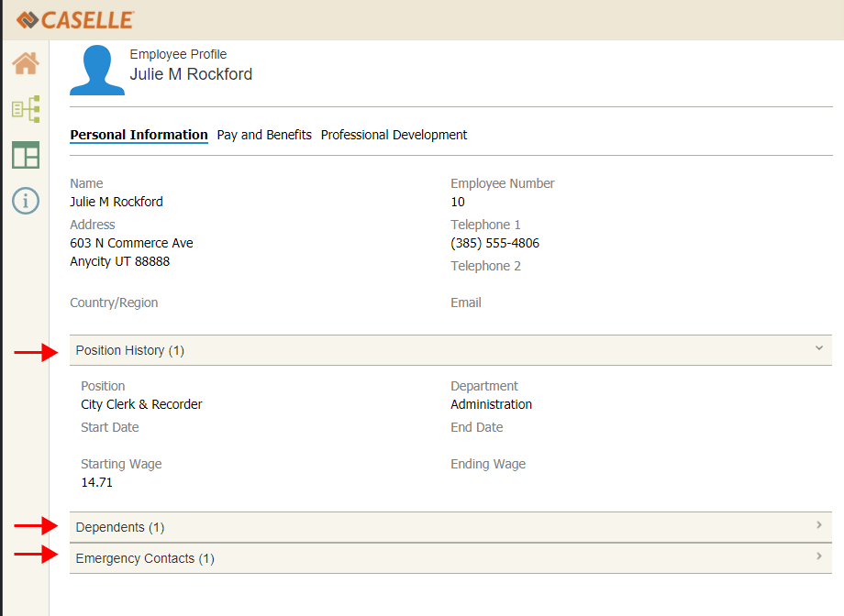The image size is (844, 616).
Task: Click the Dependents (1) section title
Action: (120, 527)
